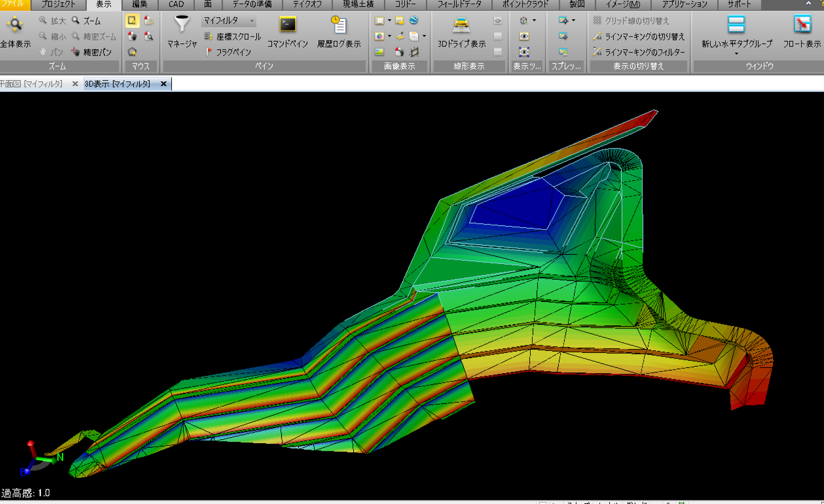Switch to the 面 ribbon tab
The width and height of the screenshot is (824, 504).
[208, 4]
